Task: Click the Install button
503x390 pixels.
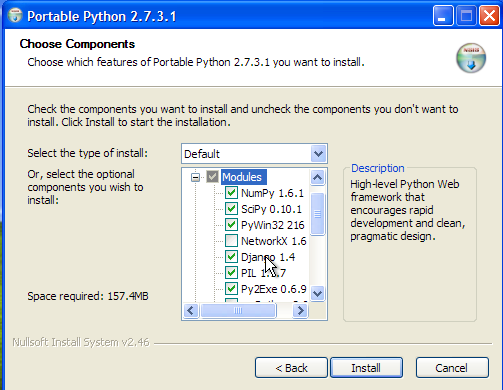Action: pyautogui.click(x=366, y=368)
